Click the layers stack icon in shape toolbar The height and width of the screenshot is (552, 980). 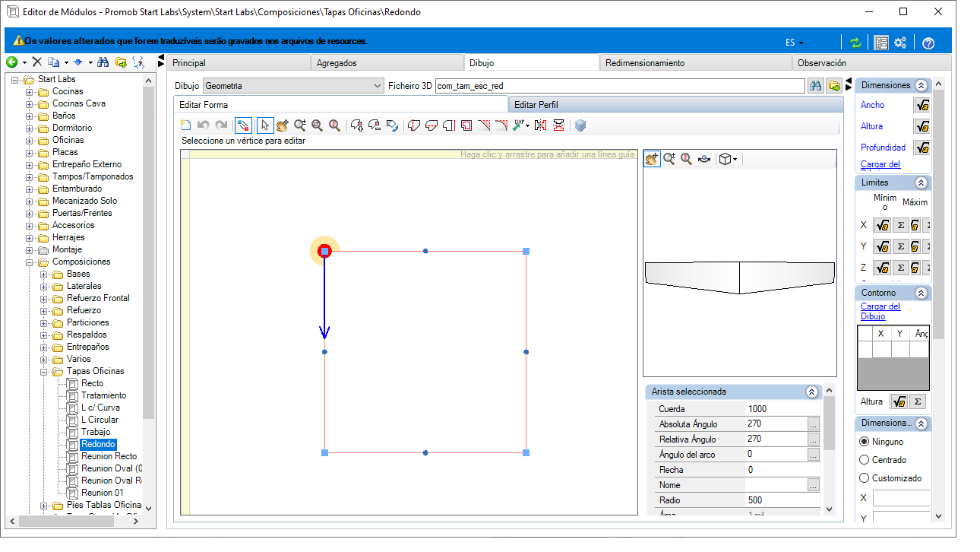click(580, 125)
